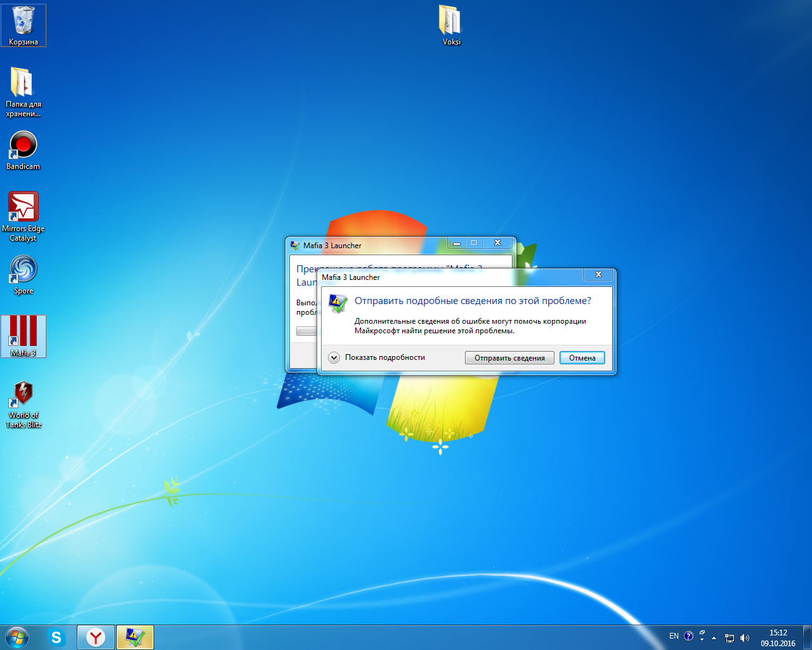Open Skype from the taskbar

point(57,637)
